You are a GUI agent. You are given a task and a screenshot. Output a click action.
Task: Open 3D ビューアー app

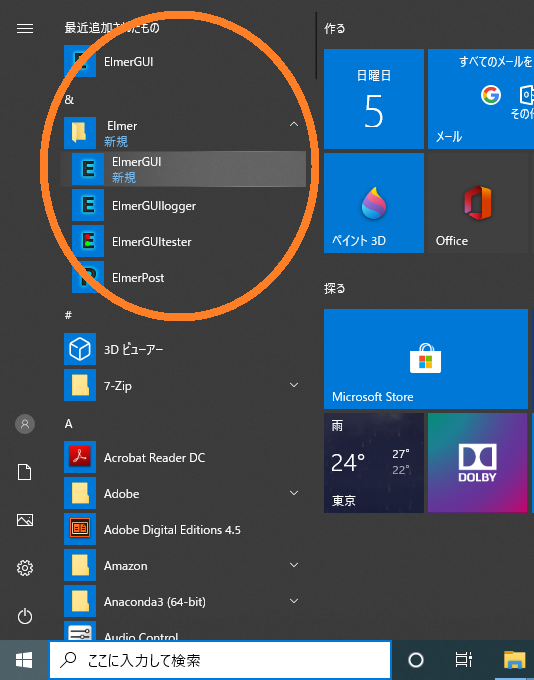point(184,349)
